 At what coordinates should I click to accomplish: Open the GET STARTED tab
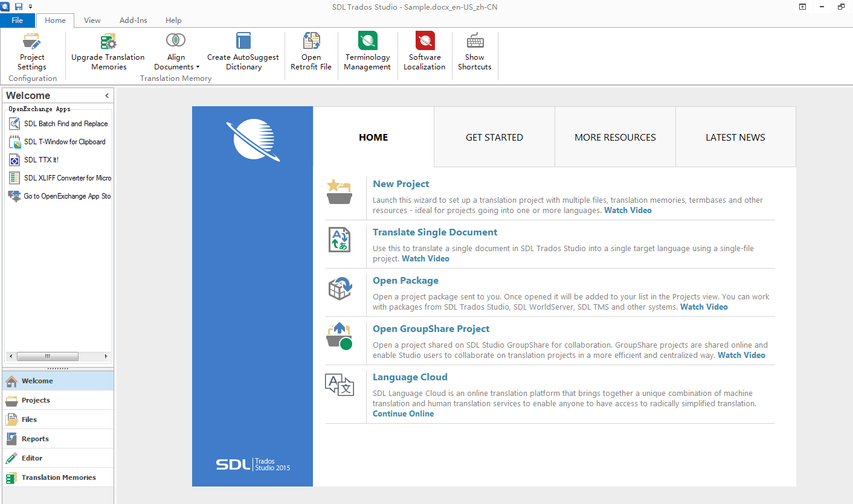click(494, 137)
